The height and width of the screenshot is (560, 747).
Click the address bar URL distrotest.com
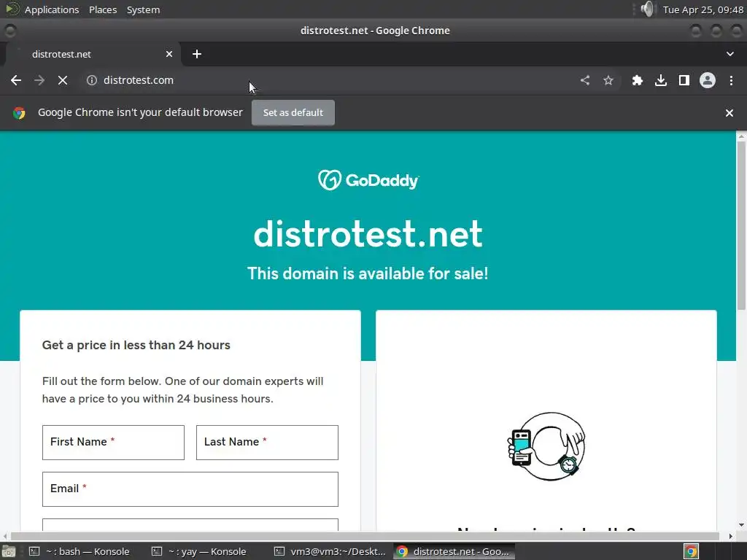[x=139, y=80]
